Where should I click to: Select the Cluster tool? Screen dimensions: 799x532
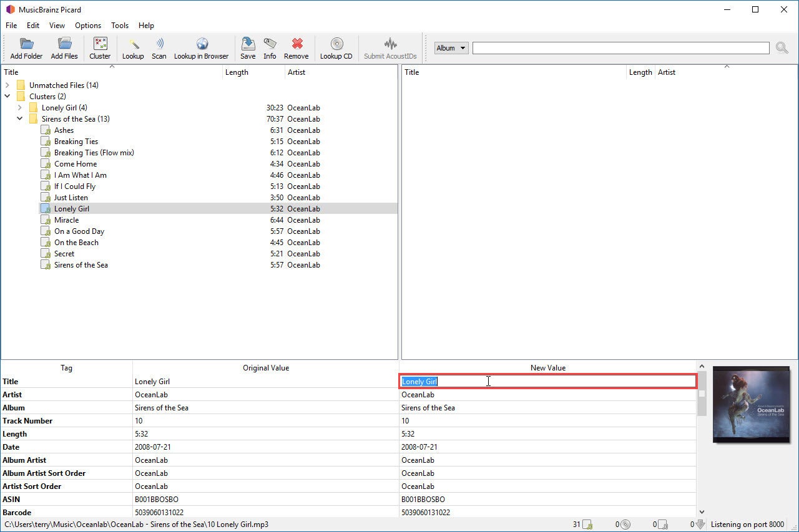coord(100,47)
